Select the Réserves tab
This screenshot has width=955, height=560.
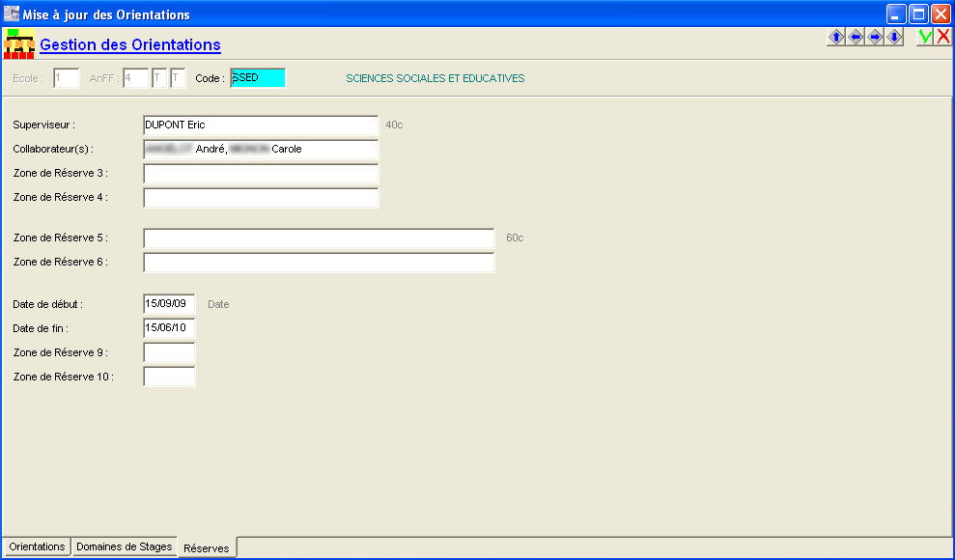click(x=207, y=547)
